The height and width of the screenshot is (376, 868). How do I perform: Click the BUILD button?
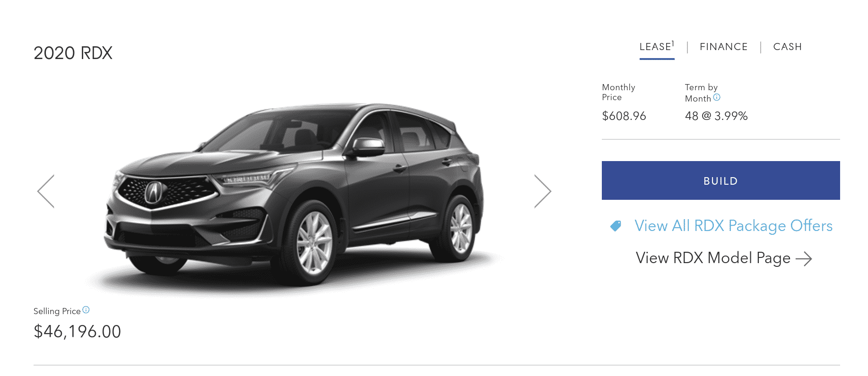[x=720, y=180]
